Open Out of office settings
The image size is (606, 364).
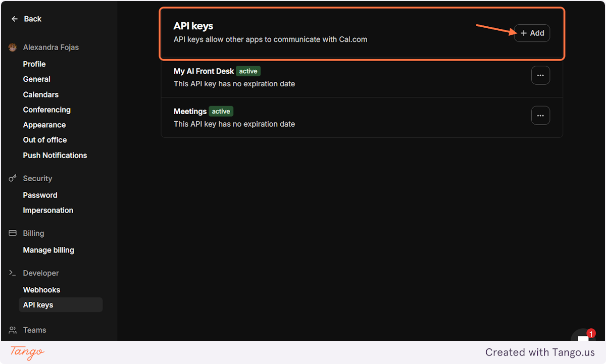(x=44, y=140)
